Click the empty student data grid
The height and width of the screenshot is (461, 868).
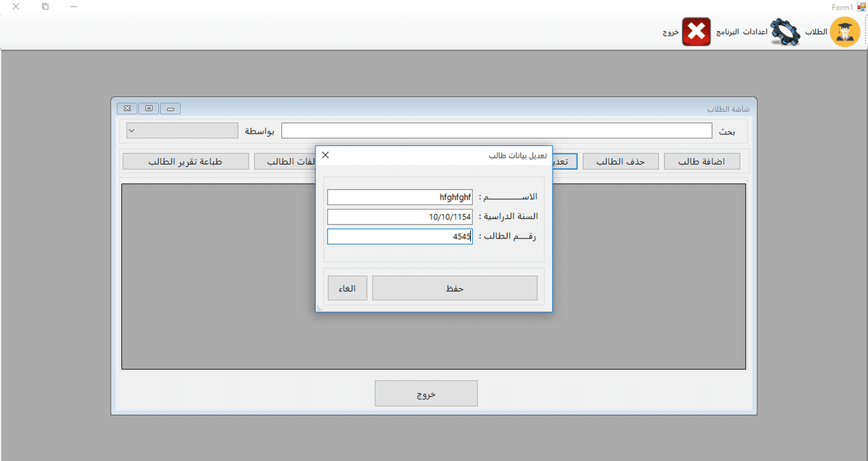(x=433, y=277)
